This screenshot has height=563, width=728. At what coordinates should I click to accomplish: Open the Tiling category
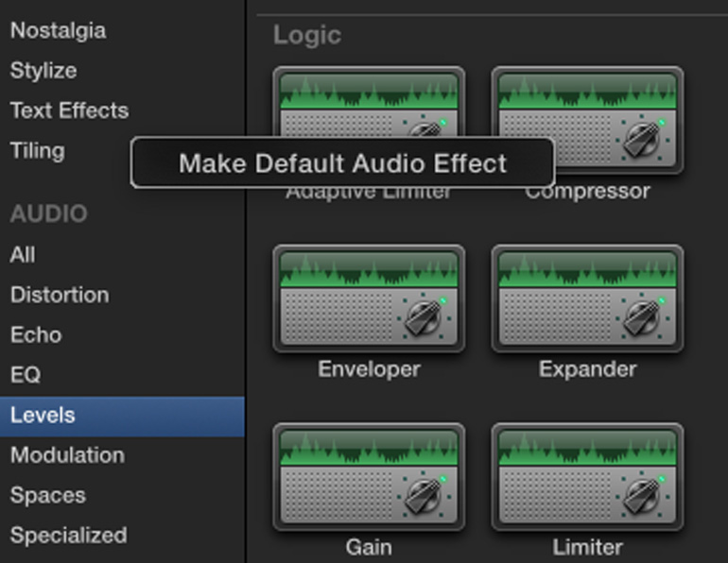pyautogui.click(x=38, y=151)
